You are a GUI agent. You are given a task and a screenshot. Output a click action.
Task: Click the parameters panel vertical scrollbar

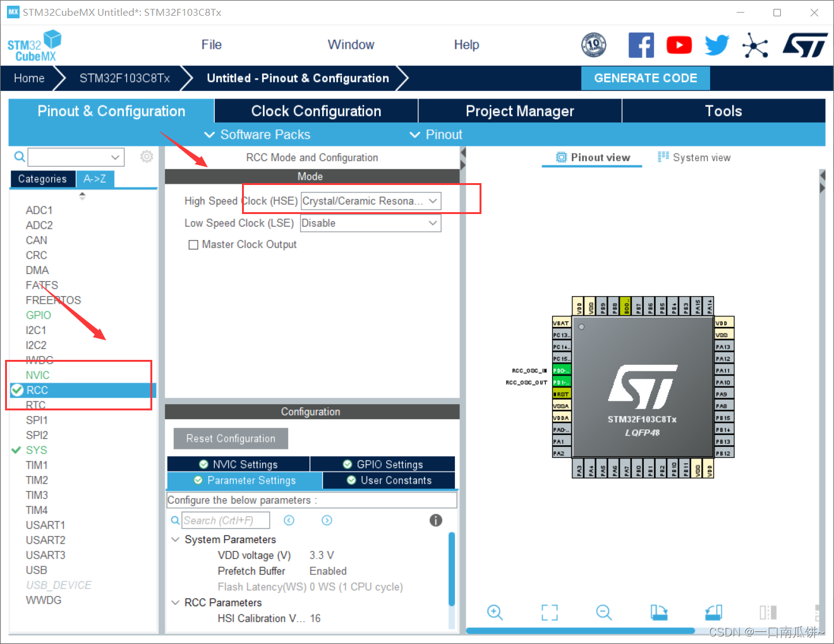click(x=452, y=568)
